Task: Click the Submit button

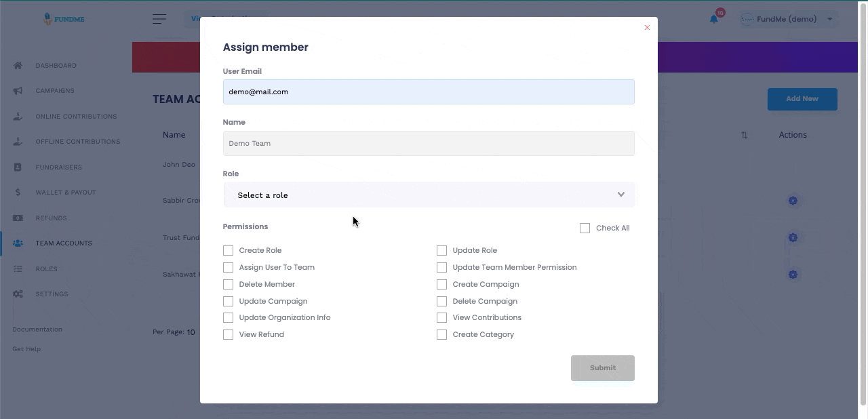Action: click(603, 368)
